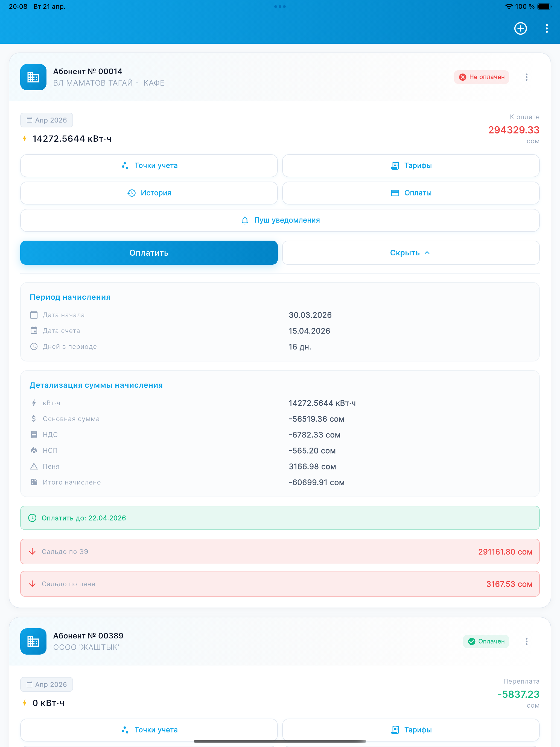
Task: Select the Апр 2026 period chip for 00389
Action: pyautogui.click(x=46, y=684)
